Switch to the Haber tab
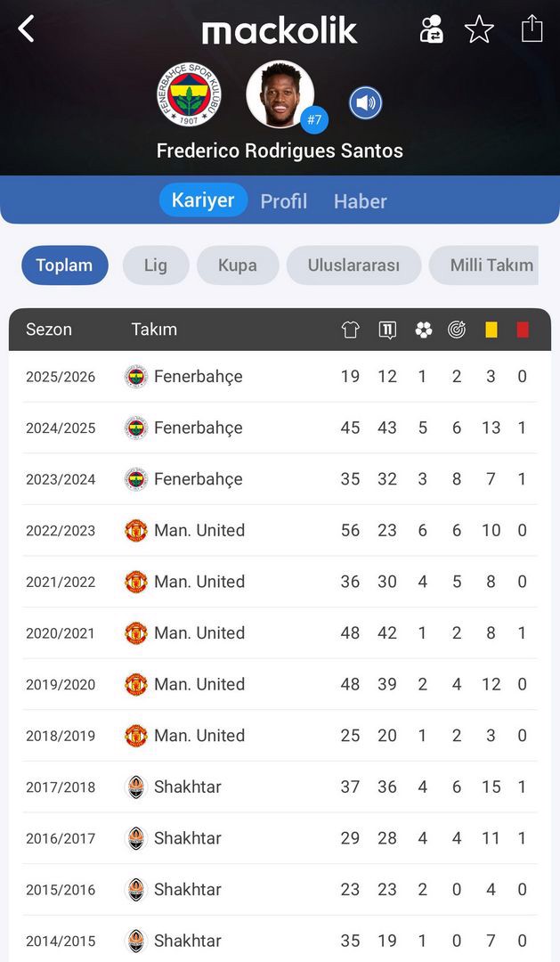The width and height of the screenshot is (560, 962). [360, 201]
